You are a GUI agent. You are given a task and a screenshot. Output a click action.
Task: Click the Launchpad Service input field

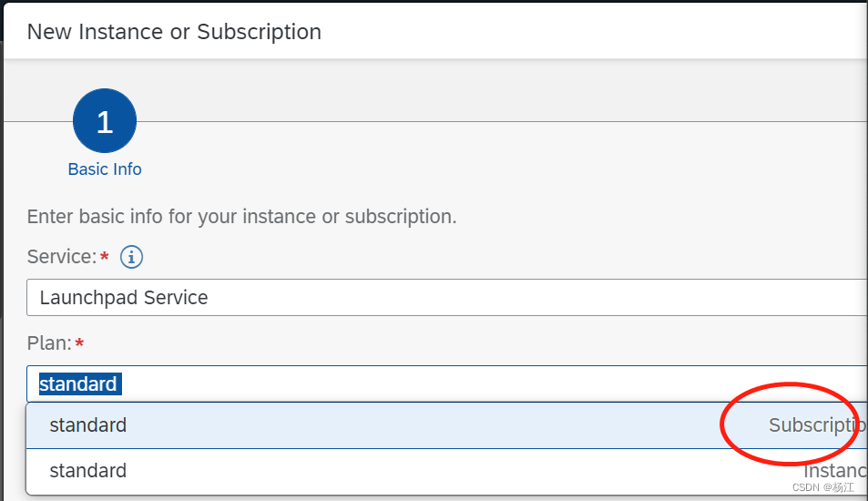(x=446, y=298)
